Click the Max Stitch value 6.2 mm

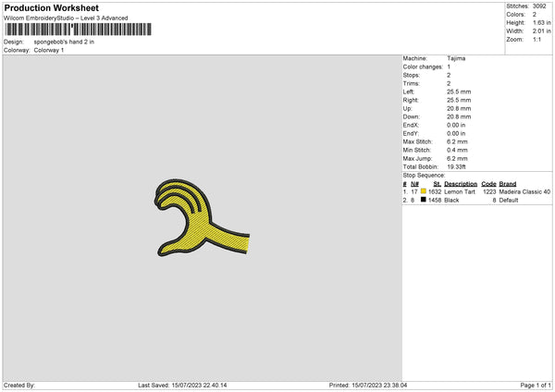coord(457,141)
